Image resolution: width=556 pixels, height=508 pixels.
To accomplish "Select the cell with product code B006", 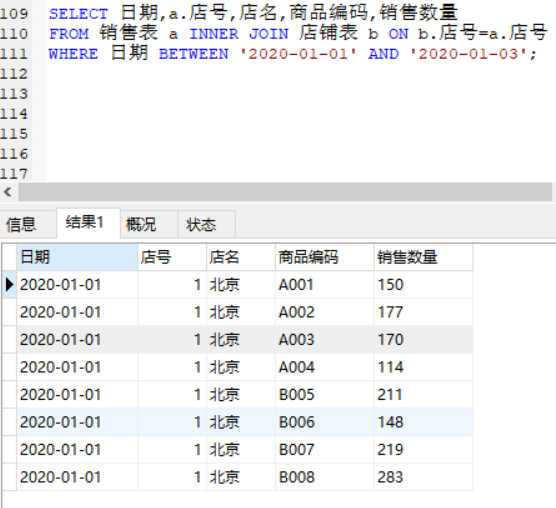I will click(324, 422).
